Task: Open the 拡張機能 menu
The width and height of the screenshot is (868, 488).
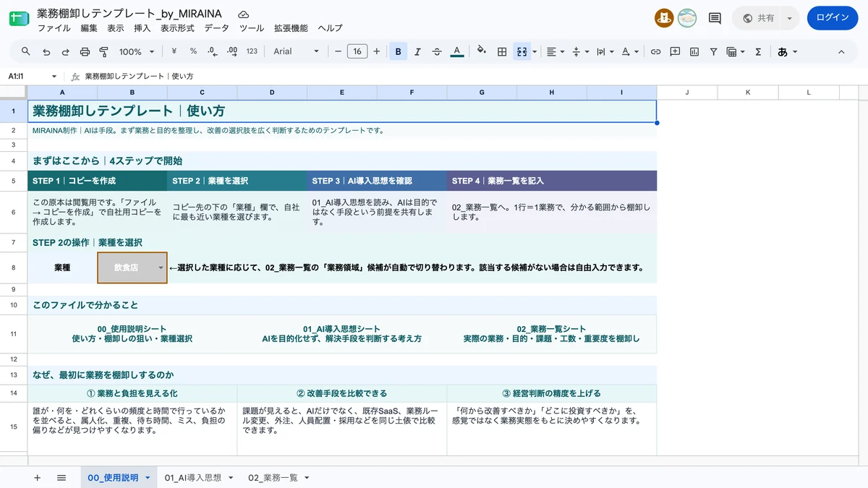Action: click(291, 28)
